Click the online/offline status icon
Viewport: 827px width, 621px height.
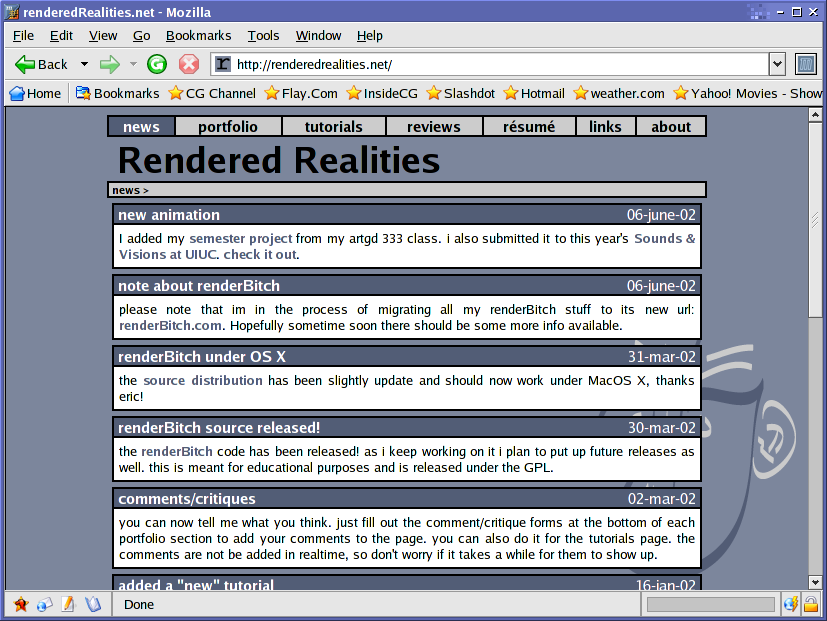(790, 604)
